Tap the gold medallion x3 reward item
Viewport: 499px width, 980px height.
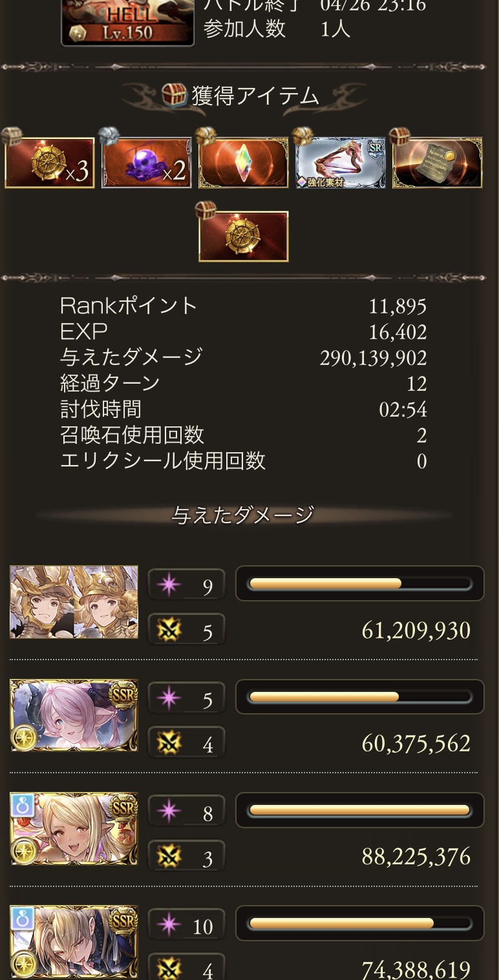(x=50, y=163)
